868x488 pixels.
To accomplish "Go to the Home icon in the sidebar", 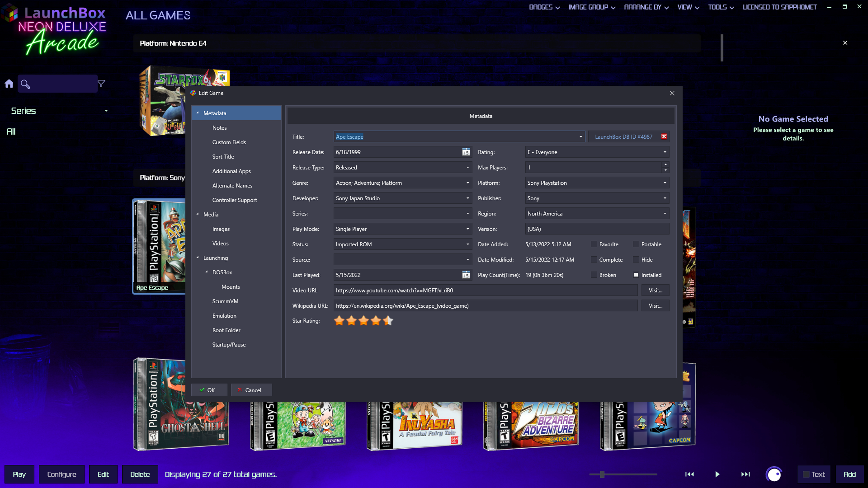I will (x=9, y=84).
